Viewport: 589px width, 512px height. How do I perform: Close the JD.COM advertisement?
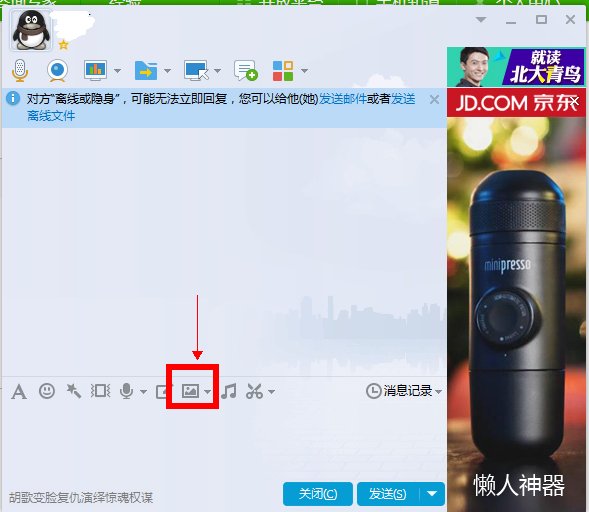pos(574,100)
